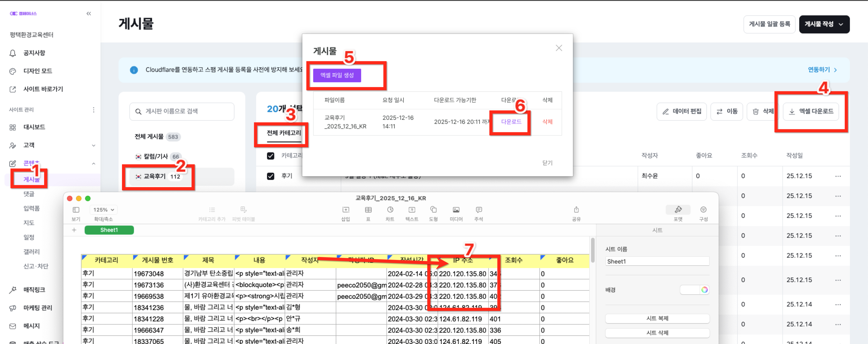Screen dimensions: 868x344
Task: Click the purple 엑셀 파일 생성 button
Action: (x=337, y=75)
